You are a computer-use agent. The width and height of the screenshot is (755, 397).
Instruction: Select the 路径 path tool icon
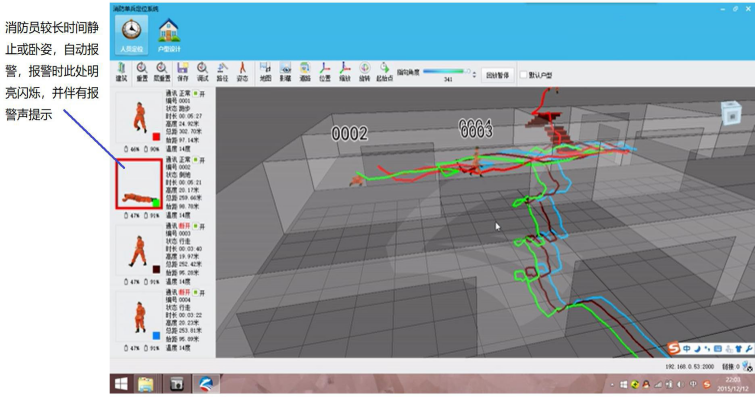pyautogui.click(x=222, y=71)
